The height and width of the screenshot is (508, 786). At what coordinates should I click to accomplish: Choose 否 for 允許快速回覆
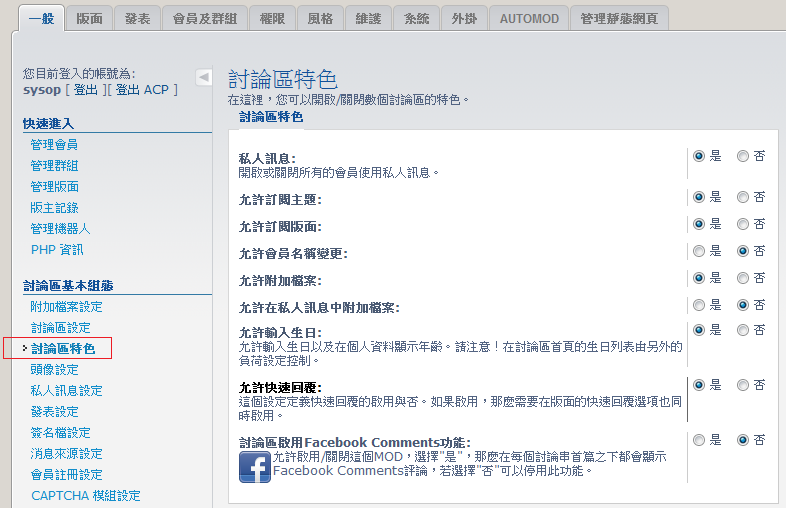[743, 385]
